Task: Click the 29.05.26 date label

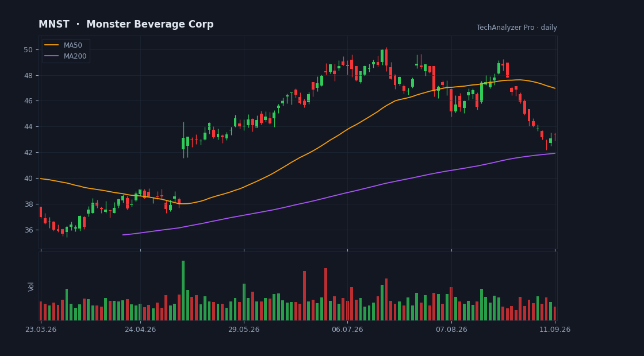Action: tap(244, 330)
